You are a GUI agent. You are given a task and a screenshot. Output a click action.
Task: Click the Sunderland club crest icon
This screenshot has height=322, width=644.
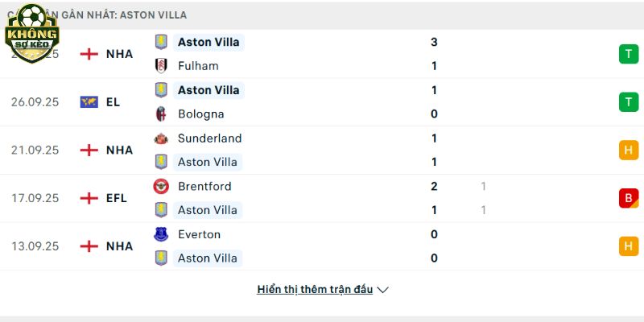point(161,138)
